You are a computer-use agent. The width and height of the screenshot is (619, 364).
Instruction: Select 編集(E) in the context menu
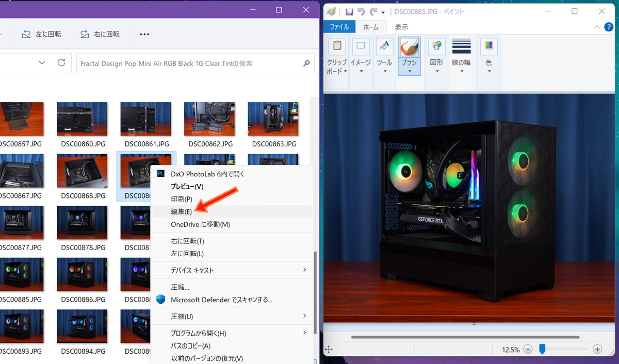coord(232,211)
